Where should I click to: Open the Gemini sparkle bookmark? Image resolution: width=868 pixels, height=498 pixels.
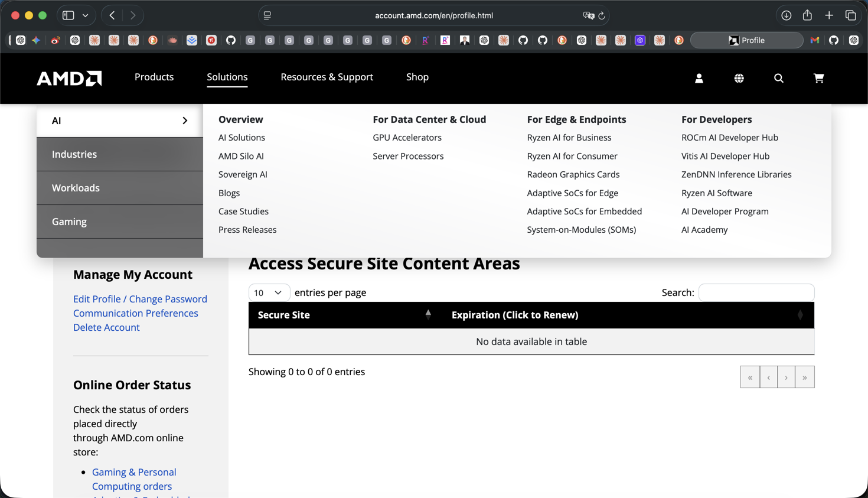click(x=36, y=40)
